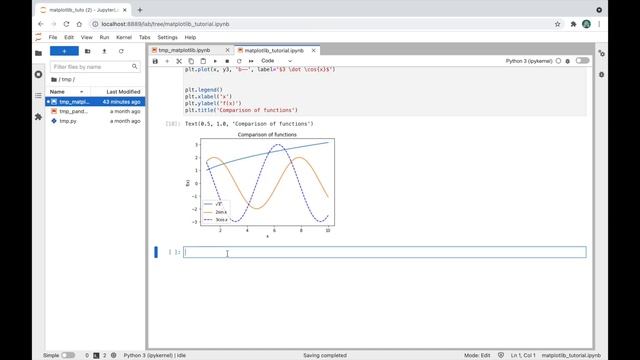
Task: Open the Running Terminals and Kernels sidebar
Action: tap(38, 74)
